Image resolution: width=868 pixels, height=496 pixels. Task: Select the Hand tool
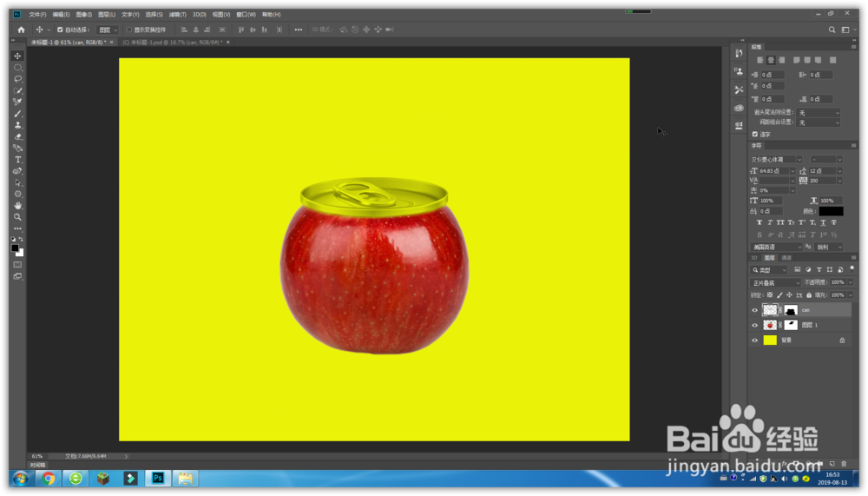[17, 206]
